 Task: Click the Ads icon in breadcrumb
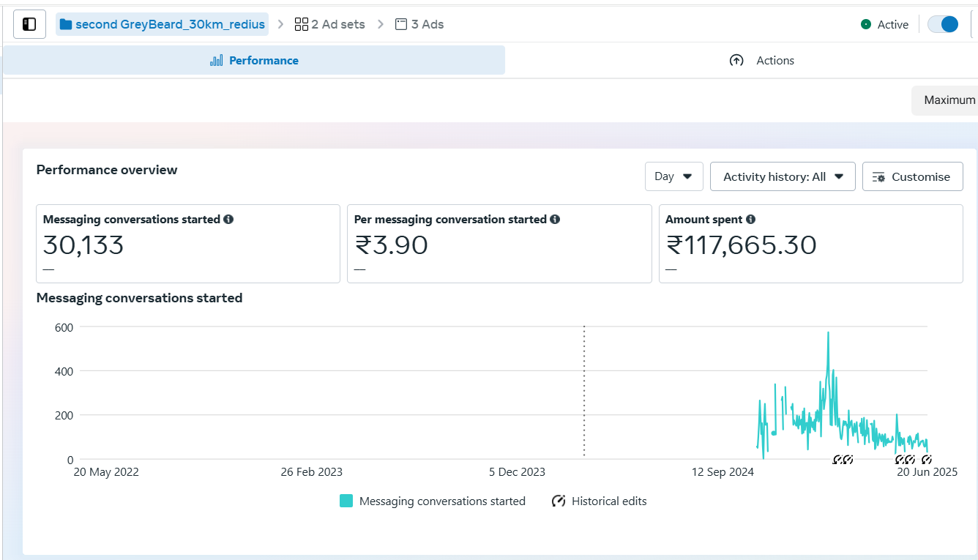pos(401,24)
